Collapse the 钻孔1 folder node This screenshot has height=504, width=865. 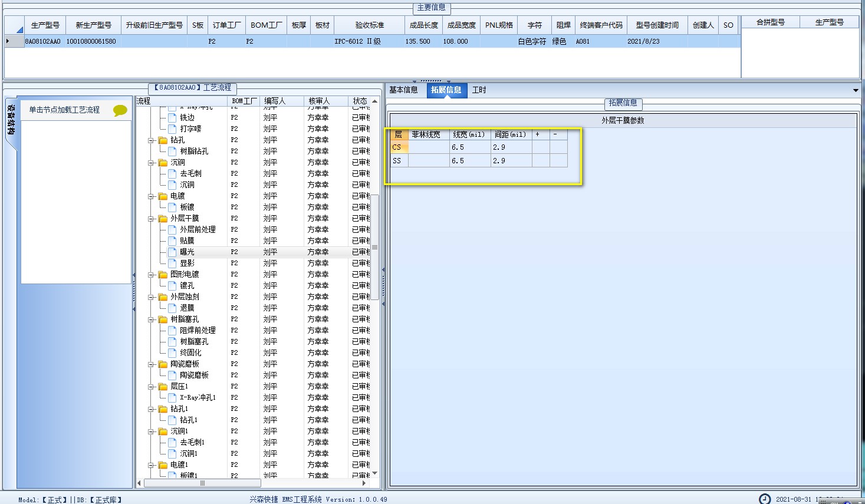click(x=152, y=409)
